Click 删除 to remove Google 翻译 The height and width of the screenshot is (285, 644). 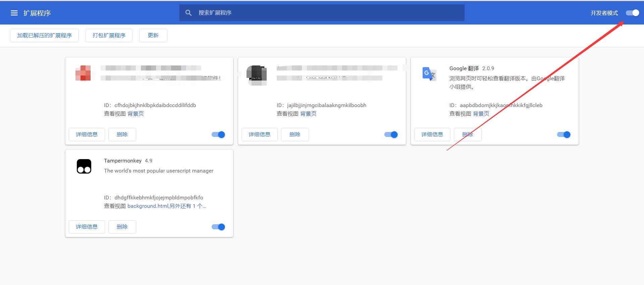[467, 135]
